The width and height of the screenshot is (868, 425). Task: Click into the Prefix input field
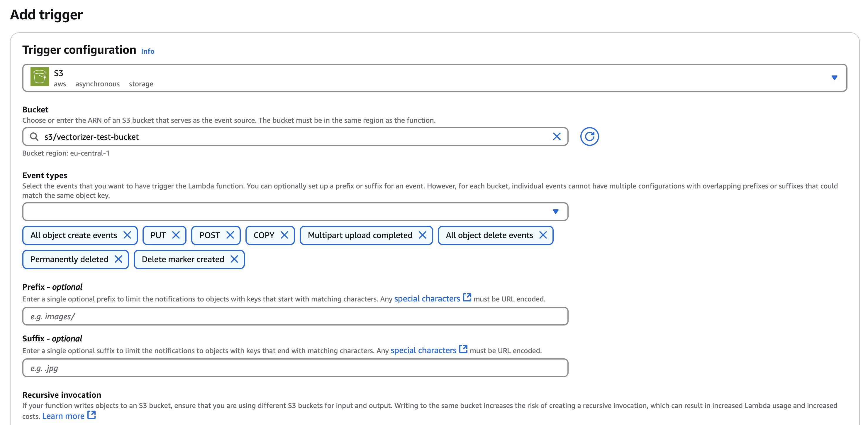click(295, 316)
